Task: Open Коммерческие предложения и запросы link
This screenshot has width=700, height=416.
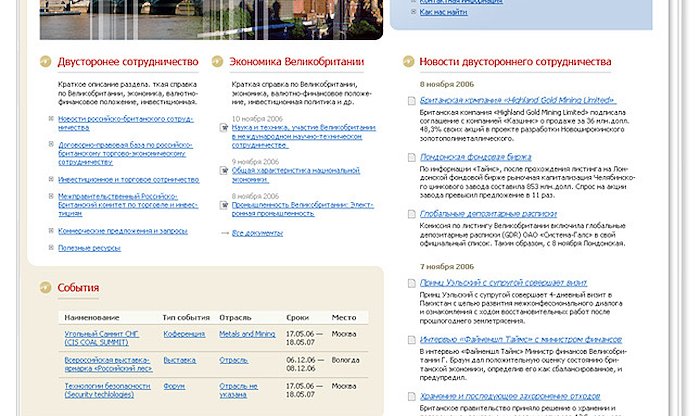Action: tap(123, 231)
